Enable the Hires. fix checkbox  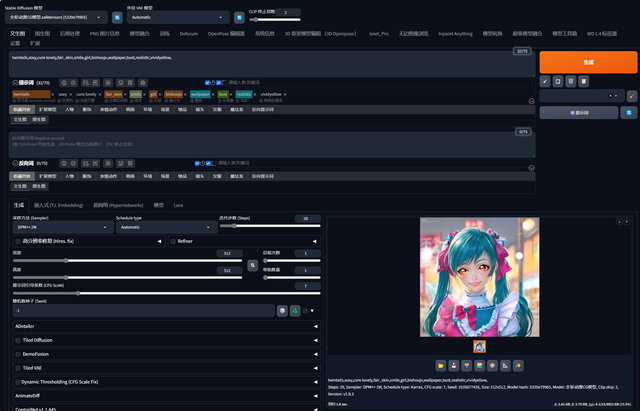(17, 241)
